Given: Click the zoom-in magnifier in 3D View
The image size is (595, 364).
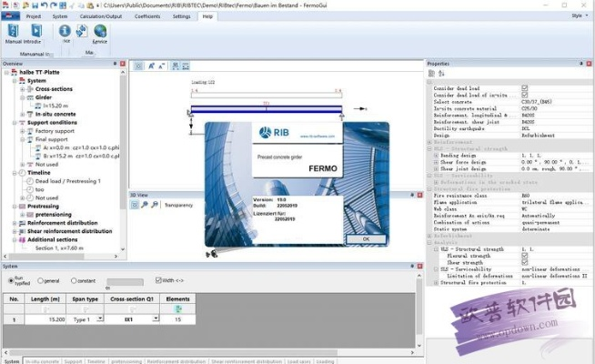Looking at the screenshot, I should point(144,205).
